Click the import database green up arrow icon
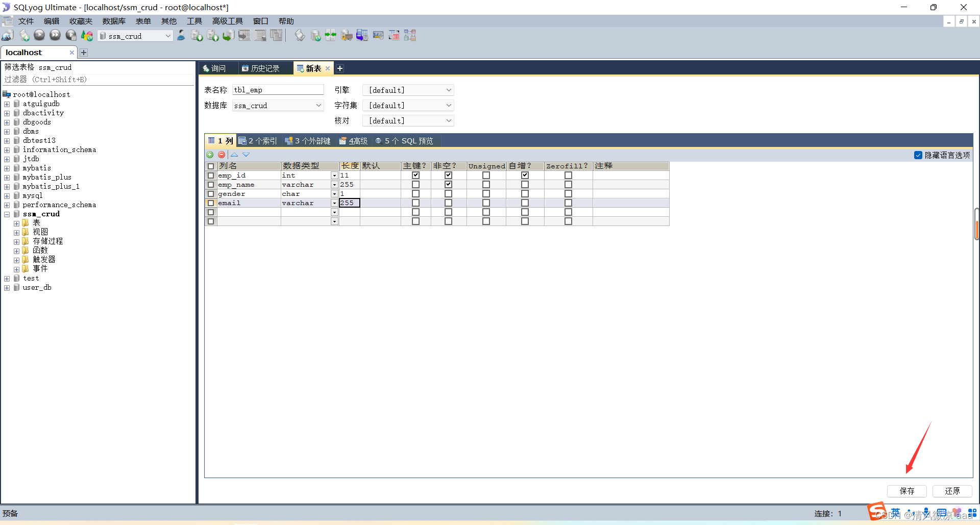The height and width of the screenshot is (525, 980). click(x=213, y=36)
